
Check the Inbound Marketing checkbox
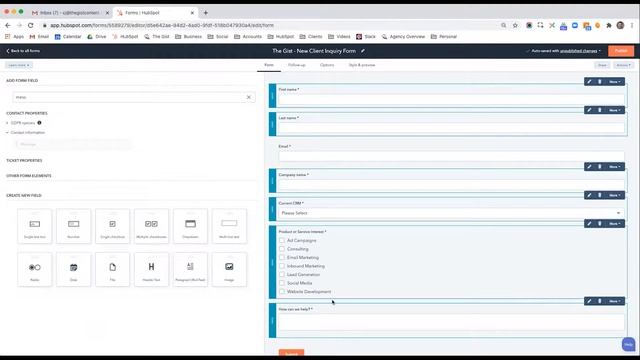[x=282, y=266]
